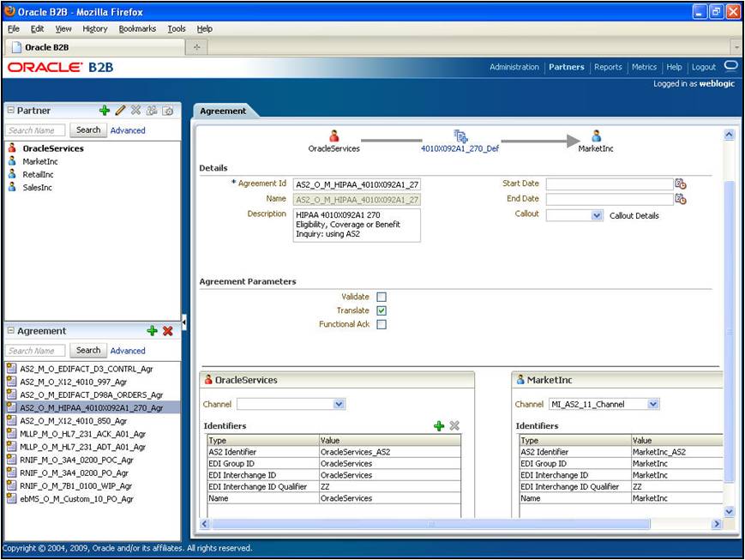Viewport: 745px width, 560px height.
Task: Choose SalesInc partner
Action: pyautogui.click(x=37, y=187)
